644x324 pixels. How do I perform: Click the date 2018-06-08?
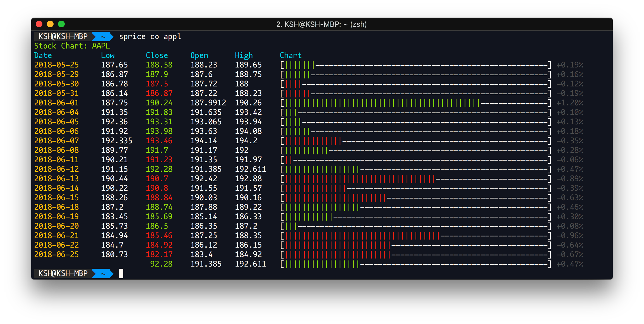56,150
